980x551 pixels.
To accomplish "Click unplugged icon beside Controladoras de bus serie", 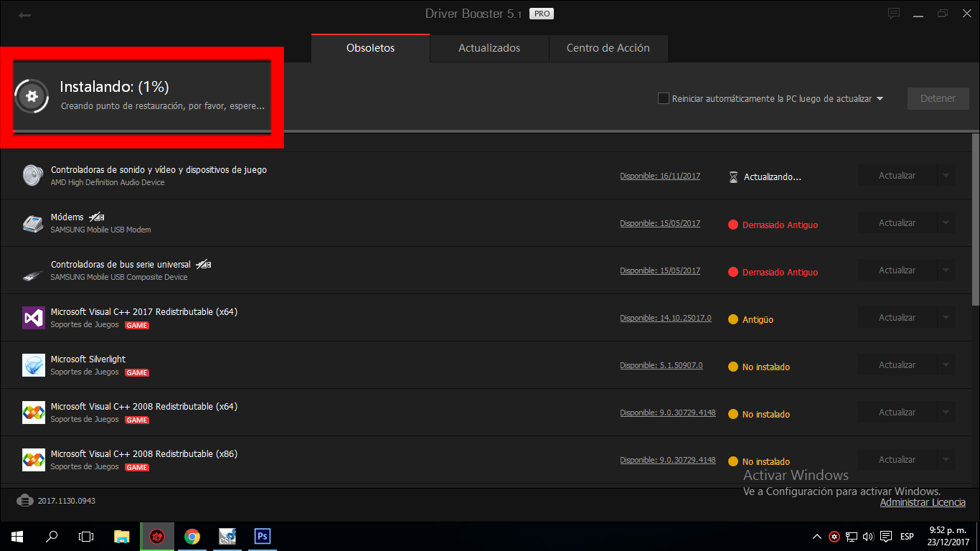I will click(x=203, y=265).
